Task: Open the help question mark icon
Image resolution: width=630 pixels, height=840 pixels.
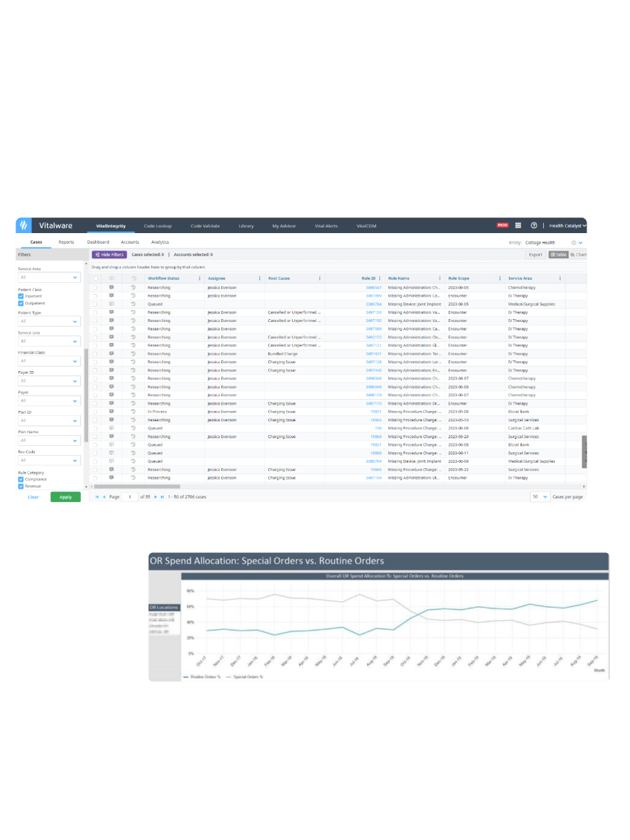Action: click(x=534, y=225)
